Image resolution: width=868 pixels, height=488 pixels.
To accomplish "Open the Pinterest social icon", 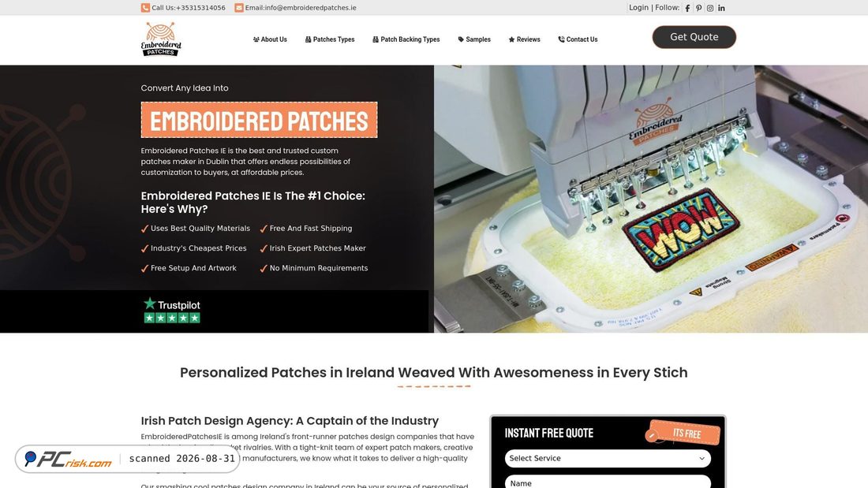I will (698, 9).
